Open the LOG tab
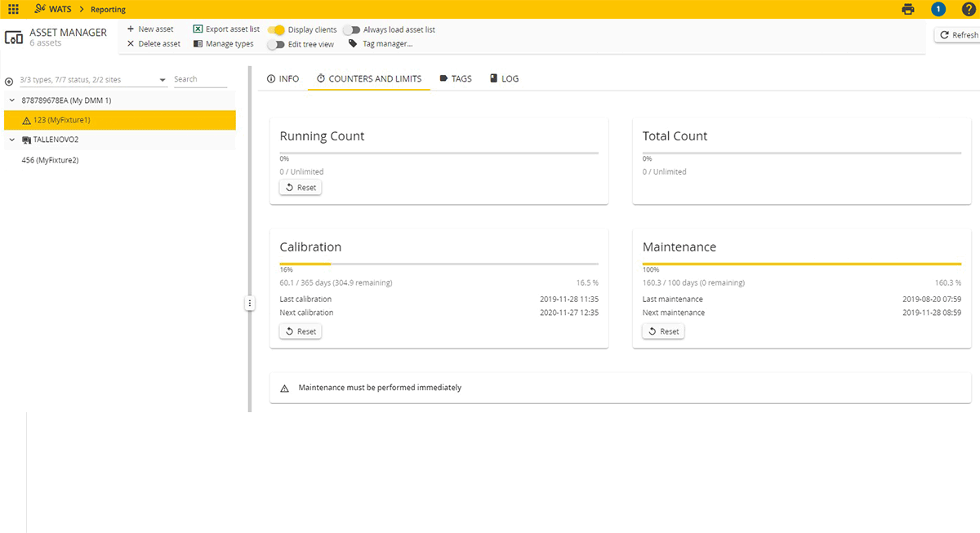Screen dimensions: 980x533 [x=504, y=79]
